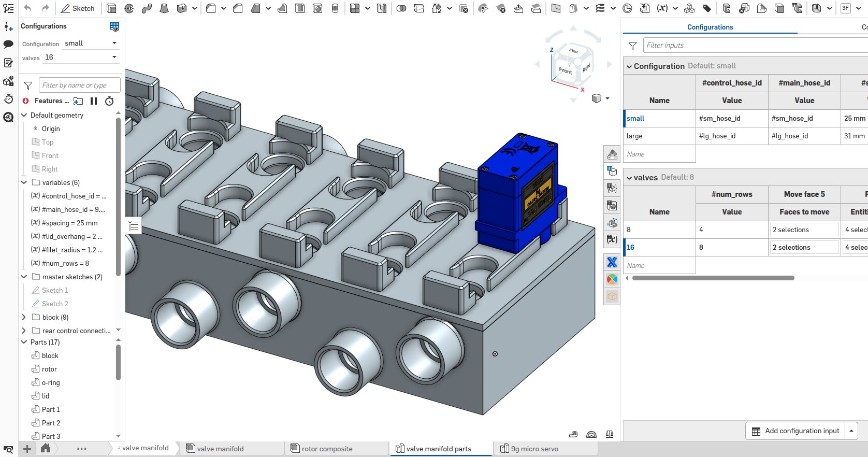Click the configuration table horizontal scrollbar
The width and height of the screenshot is (868, 457).
(x=713, y=278)
